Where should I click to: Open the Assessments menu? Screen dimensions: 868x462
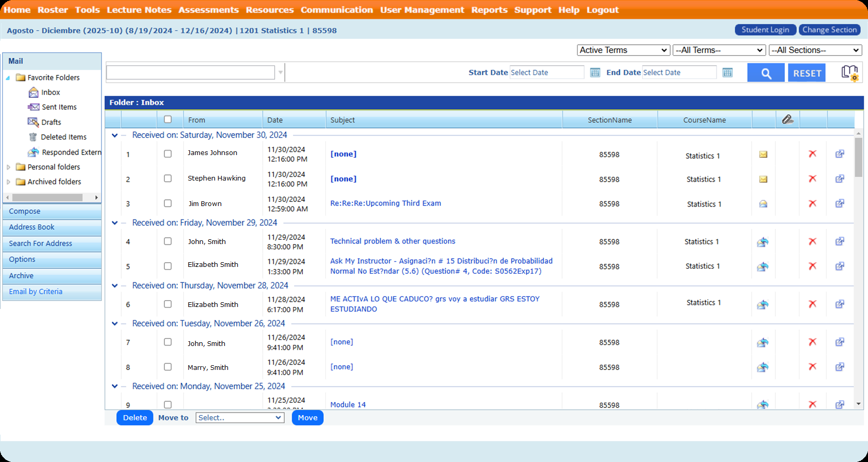click(208, 10)
